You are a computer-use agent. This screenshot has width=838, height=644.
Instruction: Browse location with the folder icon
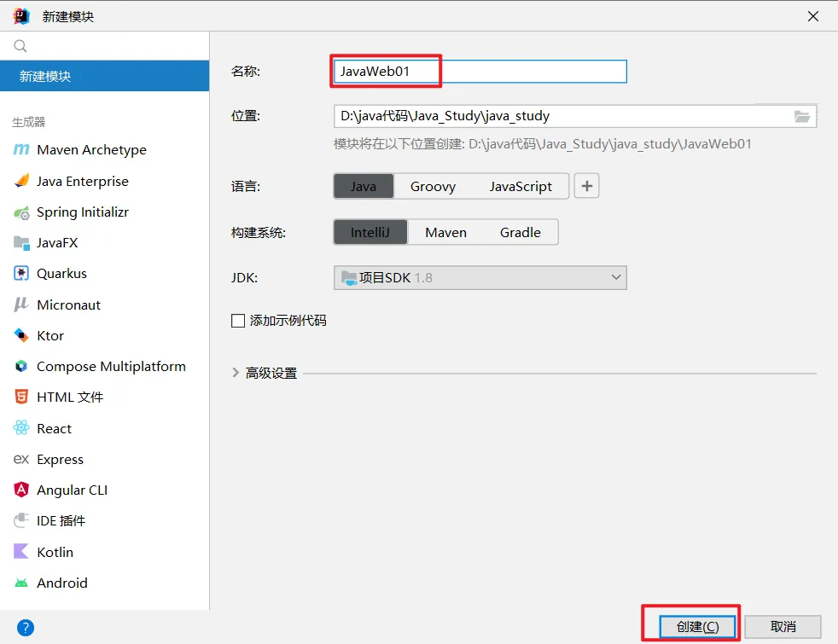(801, 116)
